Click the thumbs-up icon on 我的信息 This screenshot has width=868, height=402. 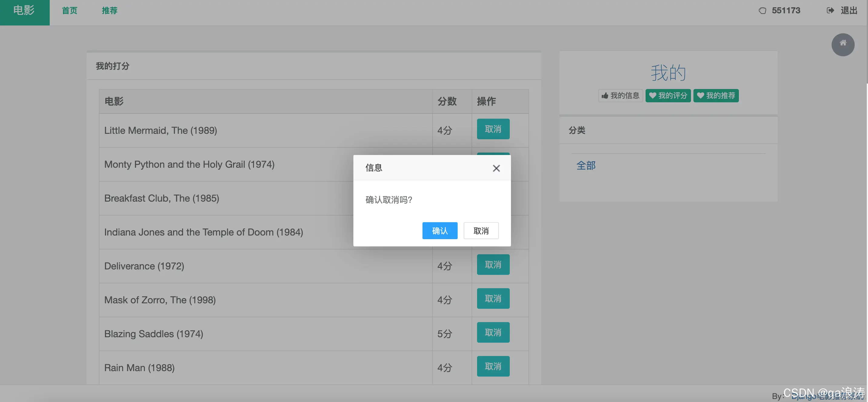pos(605,96)
